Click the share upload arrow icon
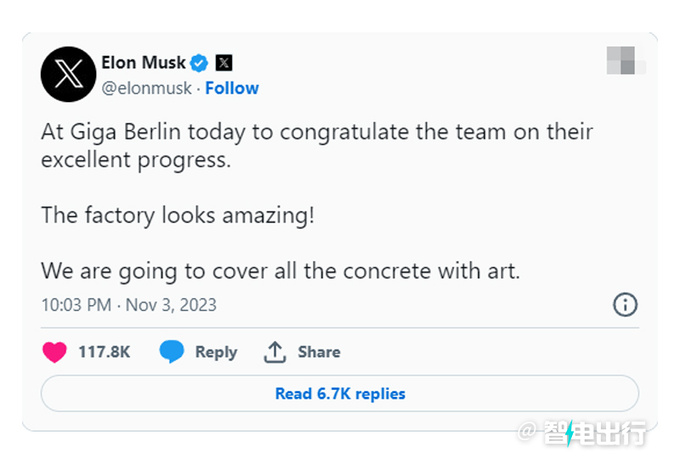680x470 pixels. pyautogui.click(x=275, y=352)
